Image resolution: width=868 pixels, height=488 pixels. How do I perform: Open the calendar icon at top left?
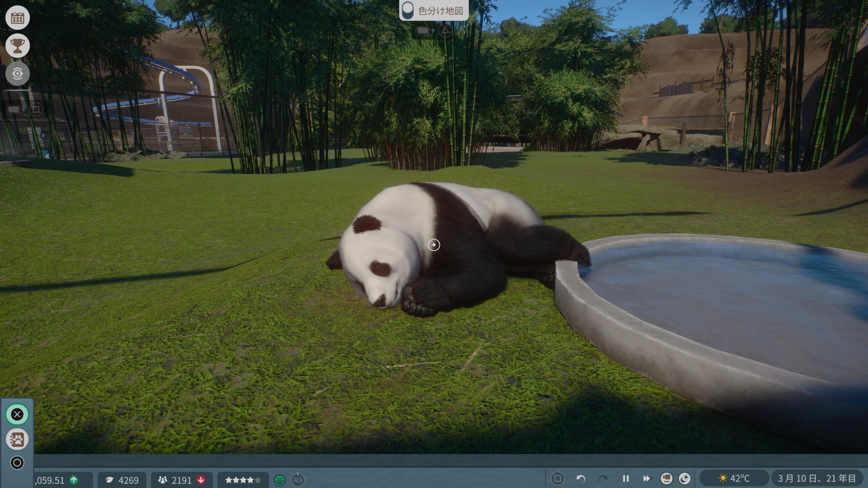click(x=17, y=18)
